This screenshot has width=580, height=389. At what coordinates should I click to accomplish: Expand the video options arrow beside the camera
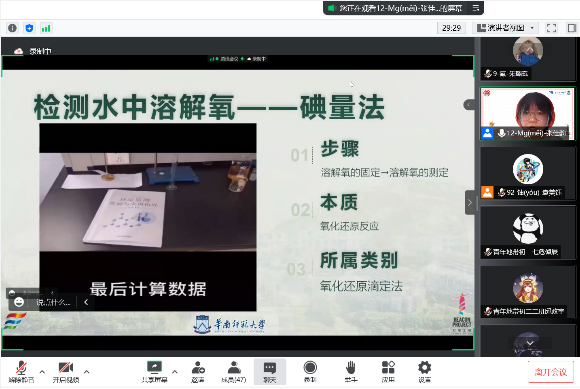(x=87, y=372)
